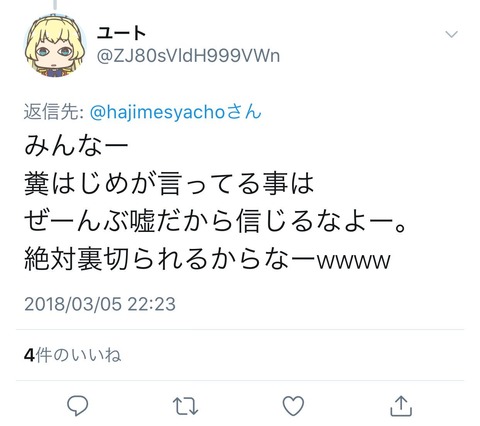Viewport: 480px width, 426px height.
Task: Select the @ZJ80sVIdH999VWn handle
Action: coord(188,56)
